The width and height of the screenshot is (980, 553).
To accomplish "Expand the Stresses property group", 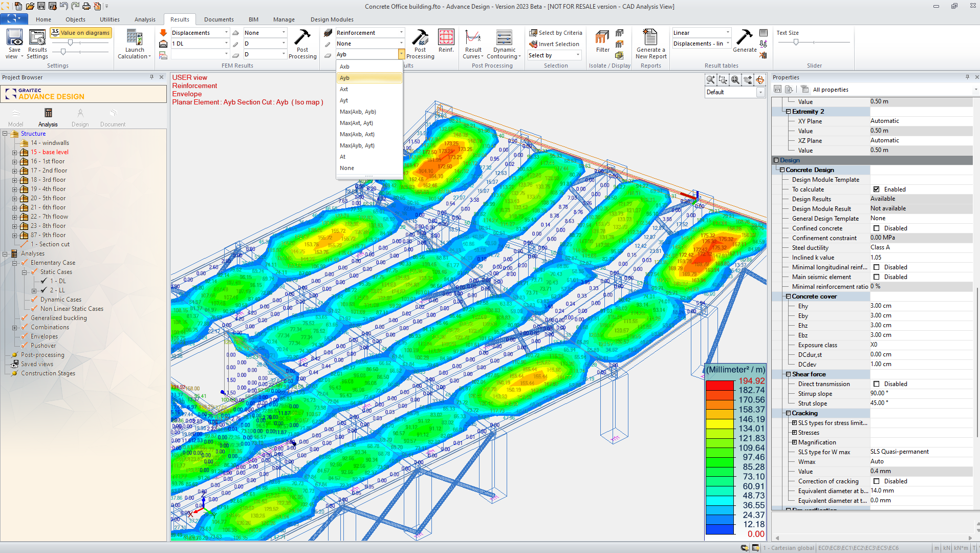I will 794,433.
